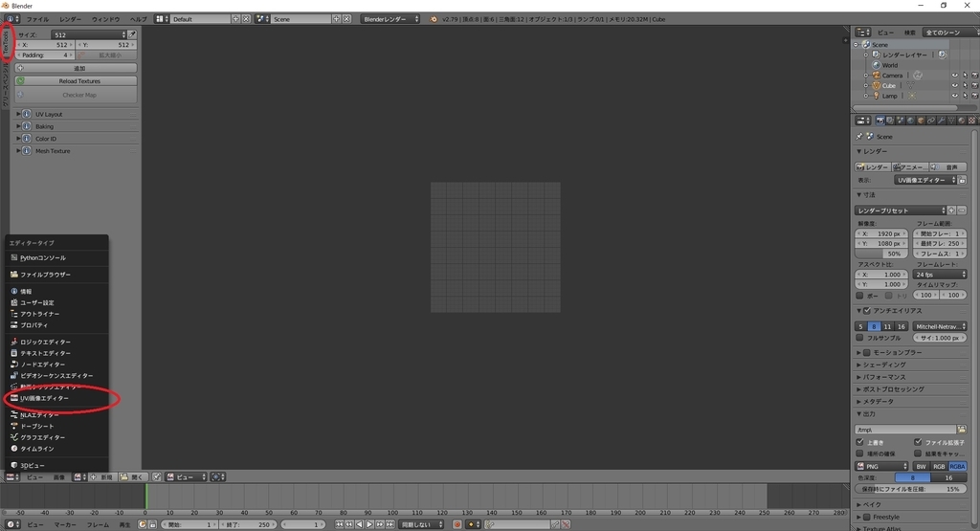The width and height of the screenshot is (980, 531).
Task: Click the Padding value field
Action: coord(44,55)
